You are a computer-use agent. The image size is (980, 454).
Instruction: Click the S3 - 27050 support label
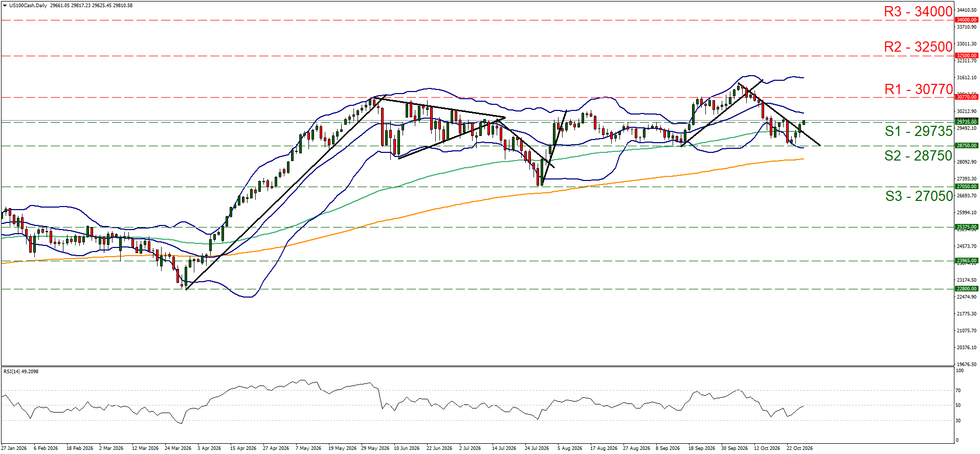[x=919, y=196]
